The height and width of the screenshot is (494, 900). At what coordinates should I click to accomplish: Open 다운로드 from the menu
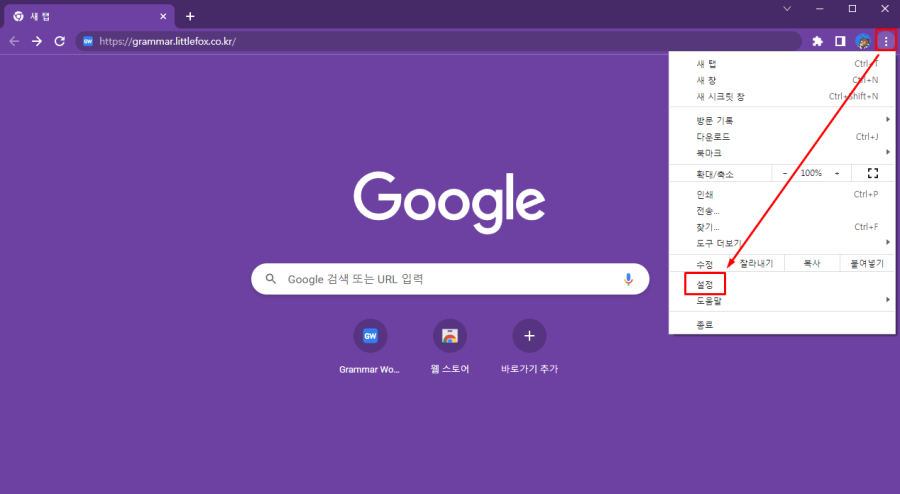782,137
